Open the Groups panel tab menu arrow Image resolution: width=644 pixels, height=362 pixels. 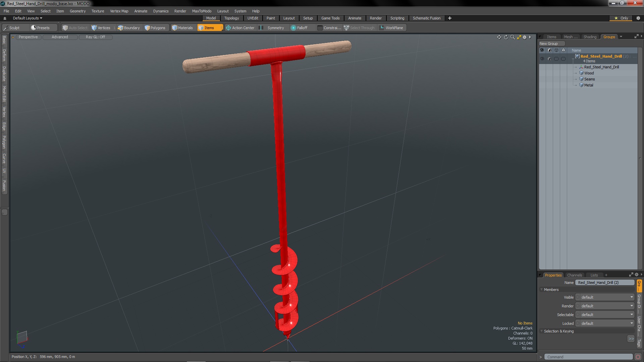(x=621, y=37)
